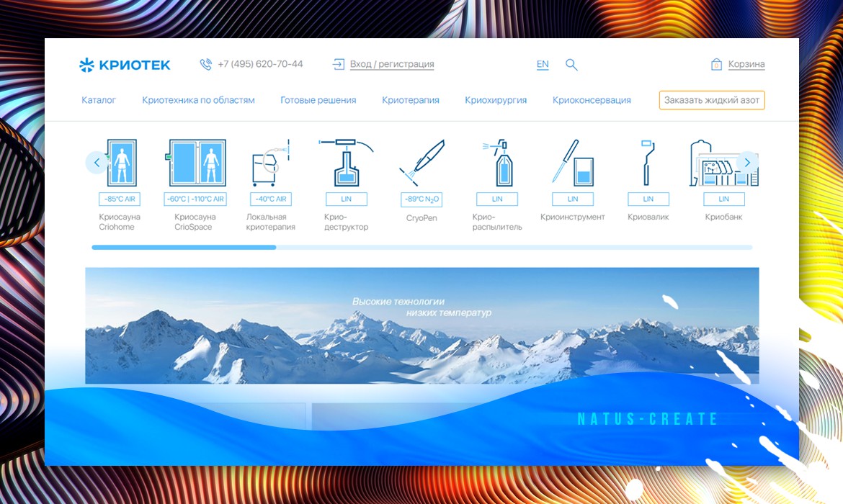843x504 pixels.
Task: Select the Криовалик roller icon
Action: point(648,162)
